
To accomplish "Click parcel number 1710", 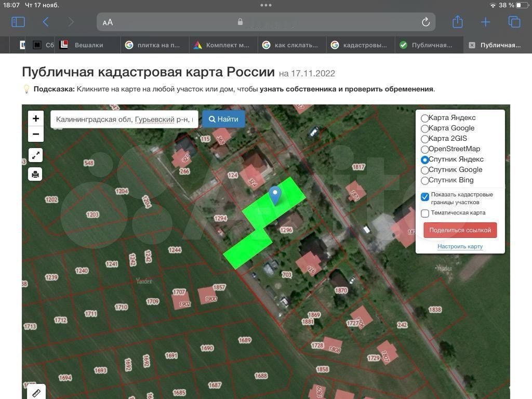I will tap(121, 307).
